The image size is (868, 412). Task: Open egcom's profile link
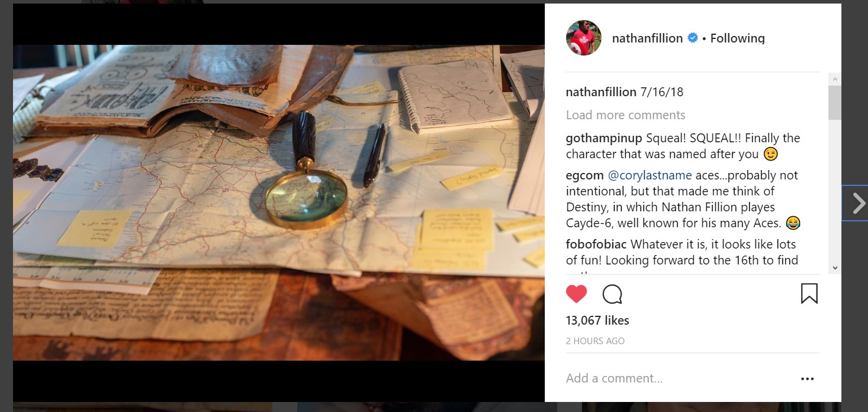[584, 175]
